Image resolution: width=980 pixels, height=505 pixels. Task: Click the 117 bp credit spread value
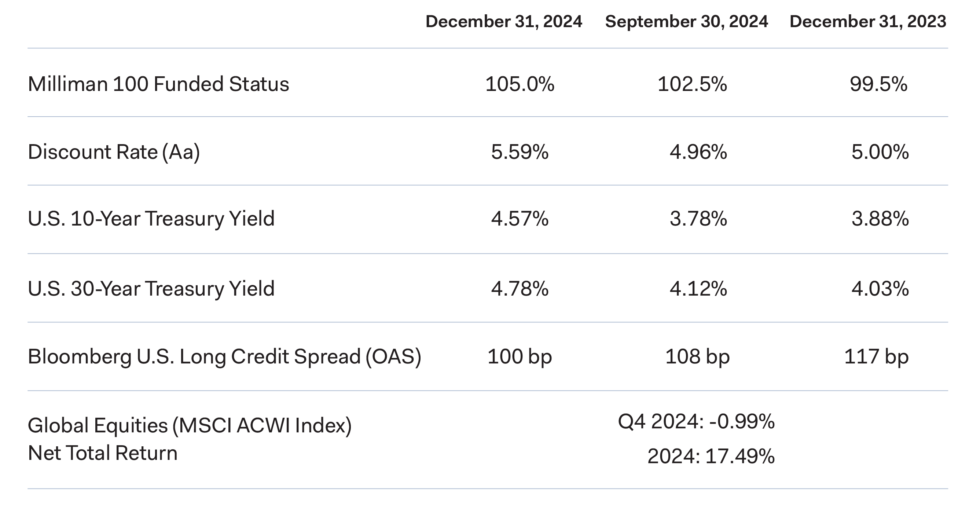tap(876, 356)
